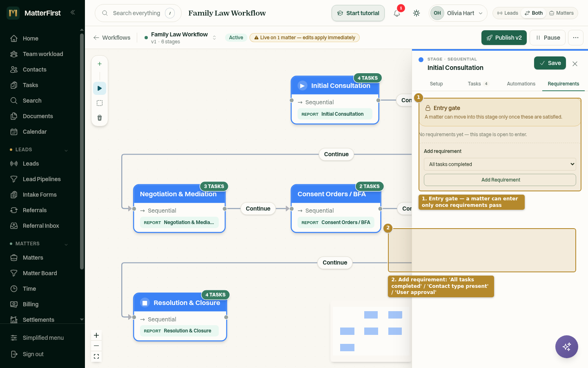The width and height of the screenshot is (588, 368).
Task: Choose the marquee selection canvas tool
Action: 100,103
